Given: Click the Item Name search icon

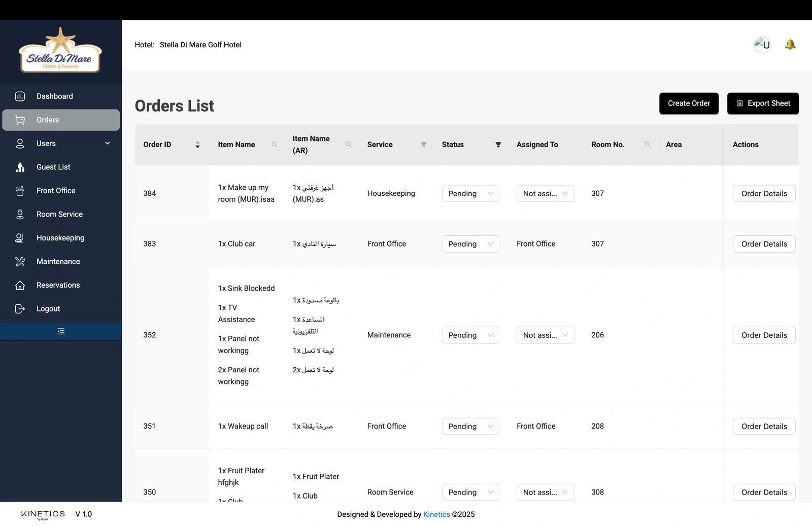Looking at the screenshot, I should [274, 145].
